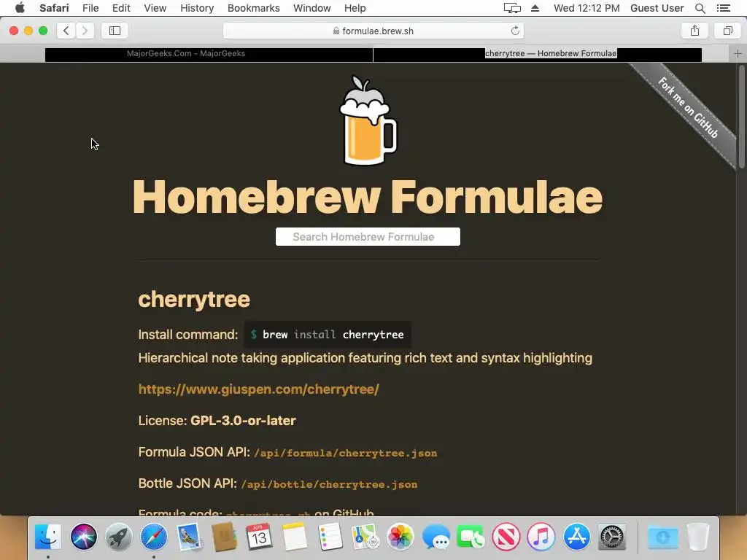Screen dimensions: 747x560
Task: Open Notes app in the Dock
Action: pos(295,537)
